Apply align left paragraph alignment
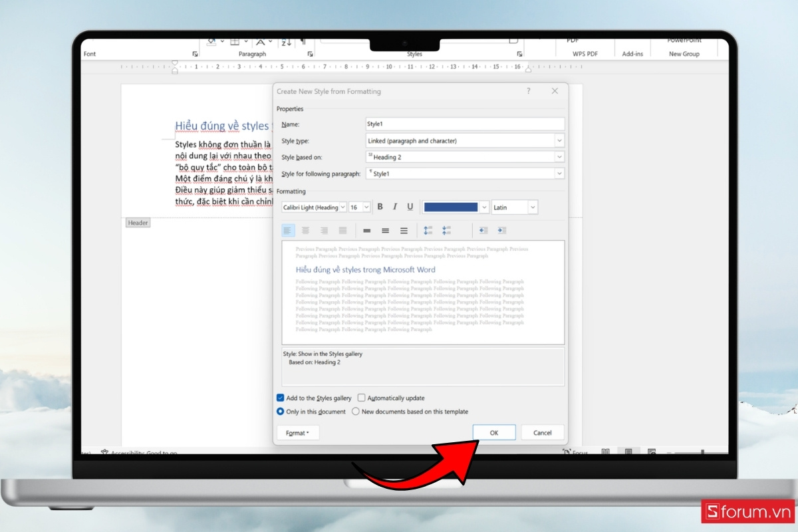798x532 pixels. tap(288, 230)
